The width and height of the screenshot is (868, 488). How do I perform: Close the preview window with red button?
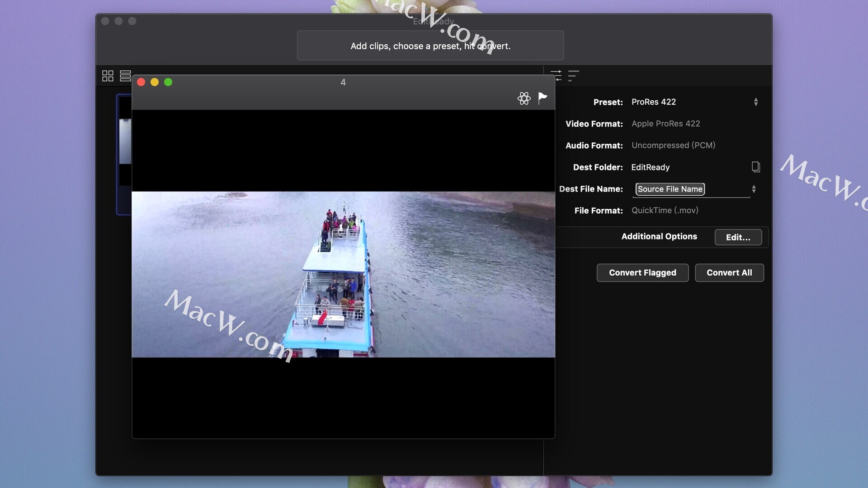141,82
